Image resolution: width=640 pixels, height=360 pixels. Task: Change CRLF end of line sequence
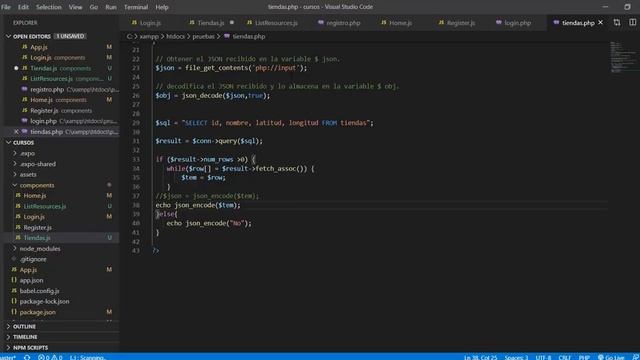click(564, 357)
